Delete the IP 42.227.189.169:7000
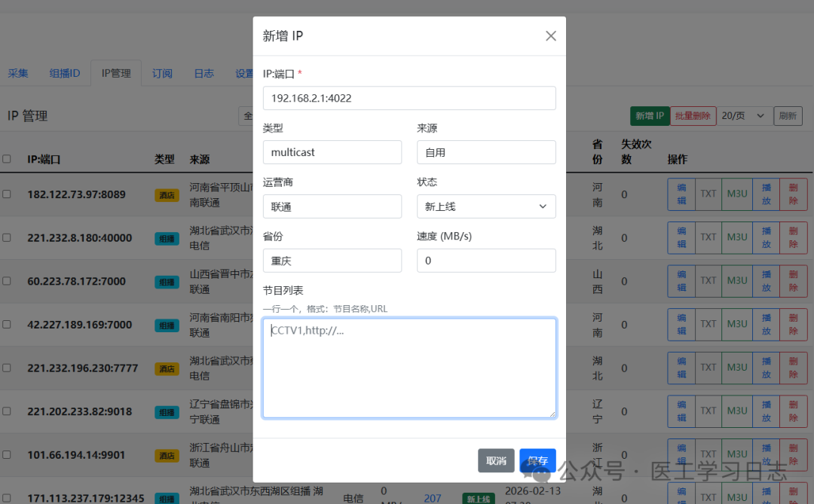The image size is (814, 504). [x=794, y=324]
